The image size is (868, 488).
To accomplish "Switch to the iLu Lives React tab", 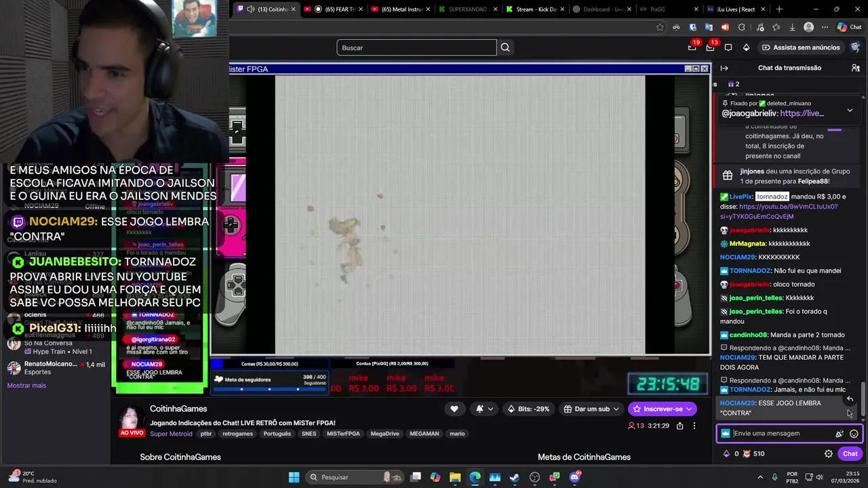I will point(736,9).
